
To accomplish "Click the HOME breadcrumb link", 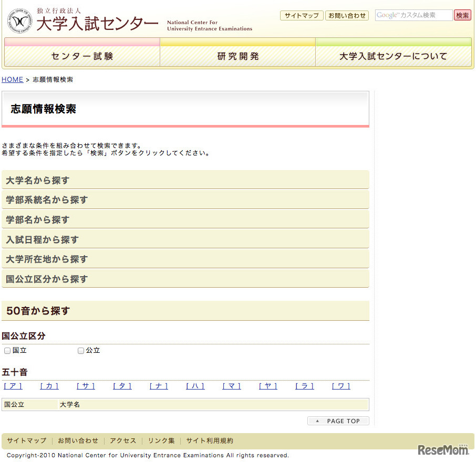I will (x=12, y=79).
